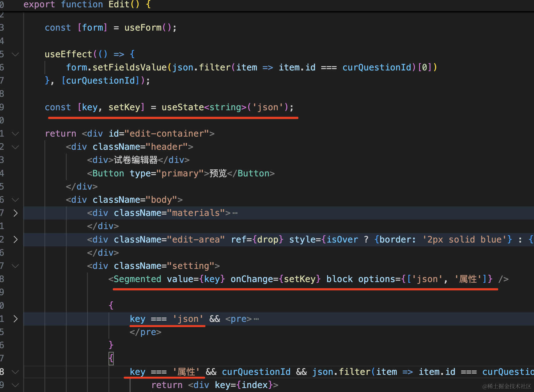Click the 'json' default value in useState
The height and width of the screenshot is (392, 534).
[x=268, y=107]
